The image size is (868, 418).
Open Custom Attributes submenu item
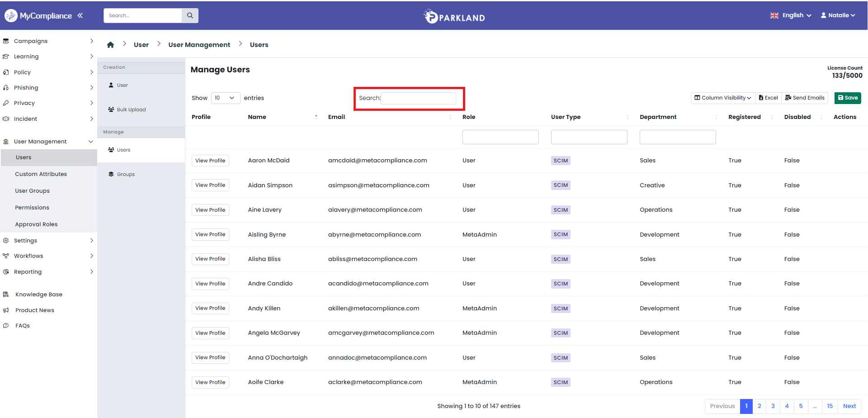click(x=41, y=174)
